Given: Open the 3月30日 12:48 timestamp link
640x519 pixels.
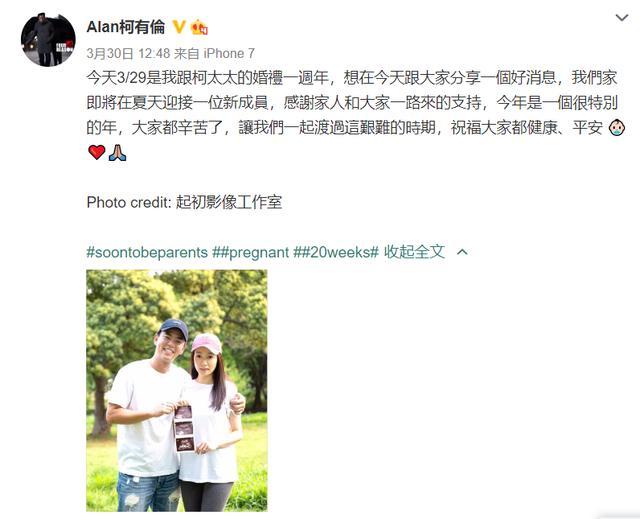Looking at the screenshot, I should tap(128, 53).
